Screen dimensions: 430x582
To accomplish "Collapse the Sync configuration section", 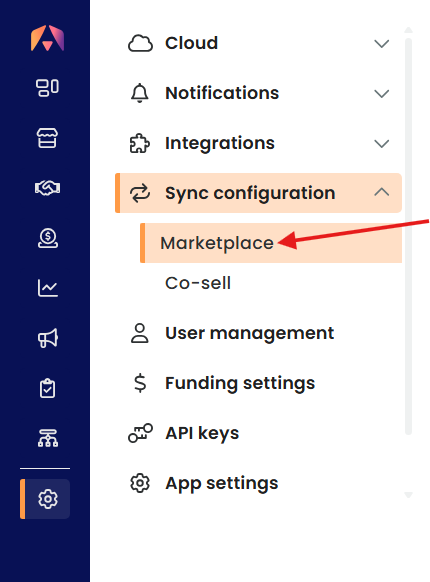I will tap(381, 192).
